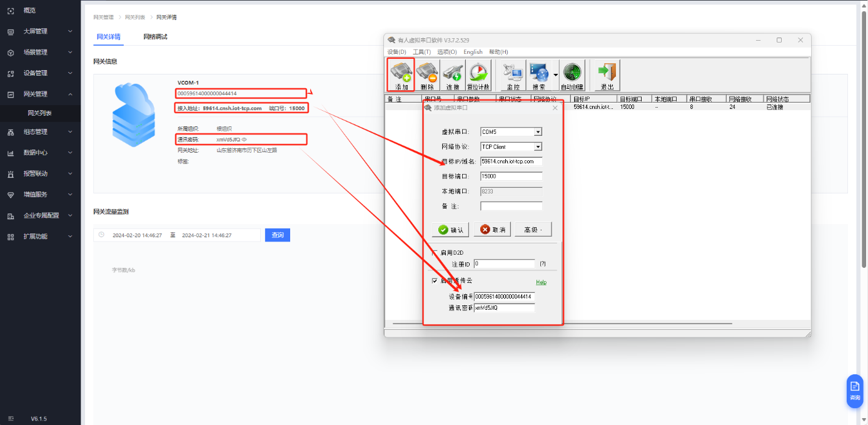The height and width of the screenshot is (425, 868).
Task: Open the 选项(O) menu
Action: click(x=447, y=52)
